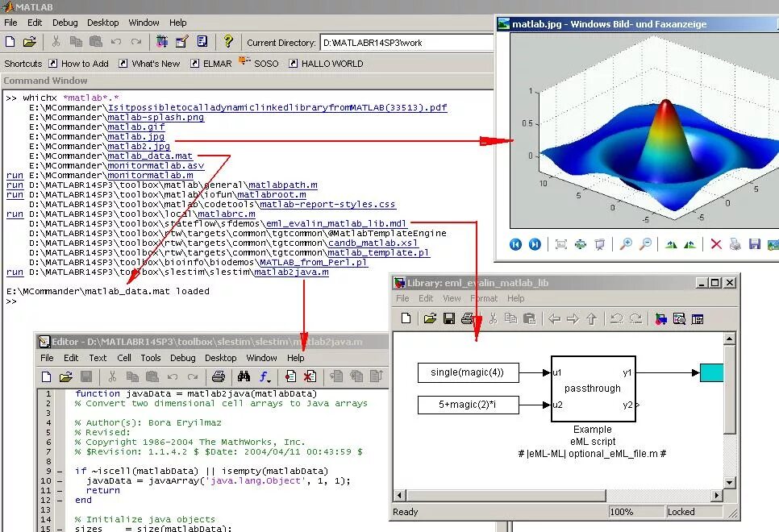Launch GUIDE icon in MATLAB main toolbar
This screenshot has height=532, width=779.
click(x=181, y=42)
